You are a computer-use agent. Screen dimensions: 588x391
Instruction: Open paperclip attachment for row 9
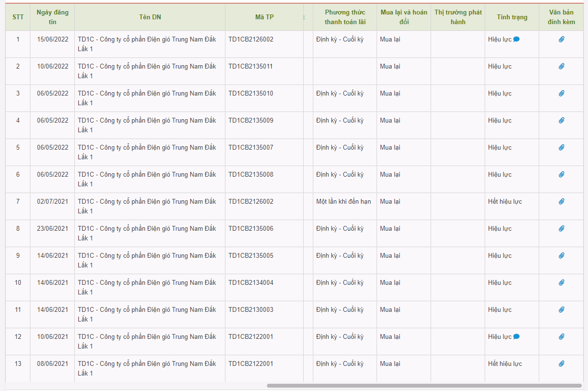pos(561,256)
